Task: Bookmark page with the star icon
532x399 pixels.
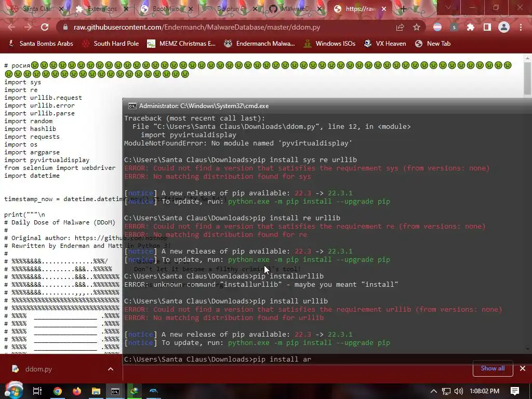Action: pyautogui.click(x=417, y=27)
